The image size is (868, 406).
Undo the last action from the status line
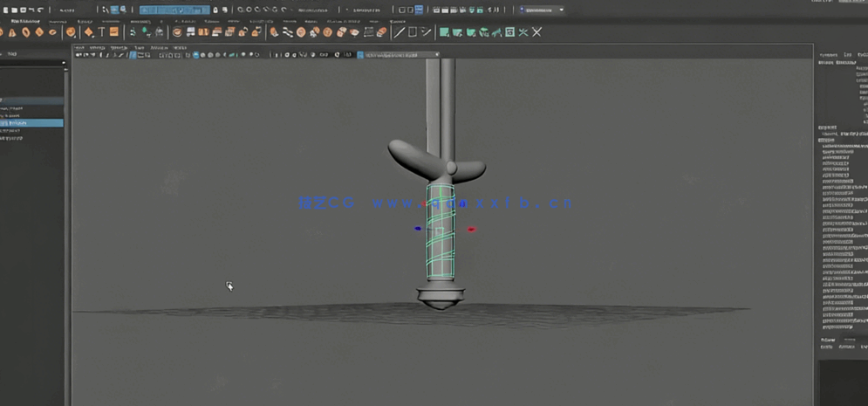tap(31, 10)
